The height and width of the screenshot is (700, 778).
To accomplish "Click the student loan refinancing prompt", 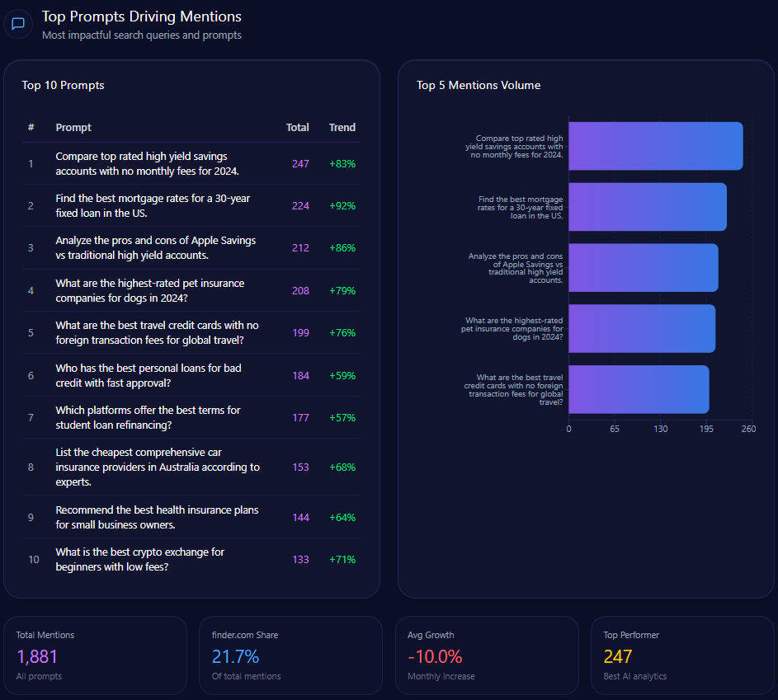I will pyautogui.click(x=148, y=417).
